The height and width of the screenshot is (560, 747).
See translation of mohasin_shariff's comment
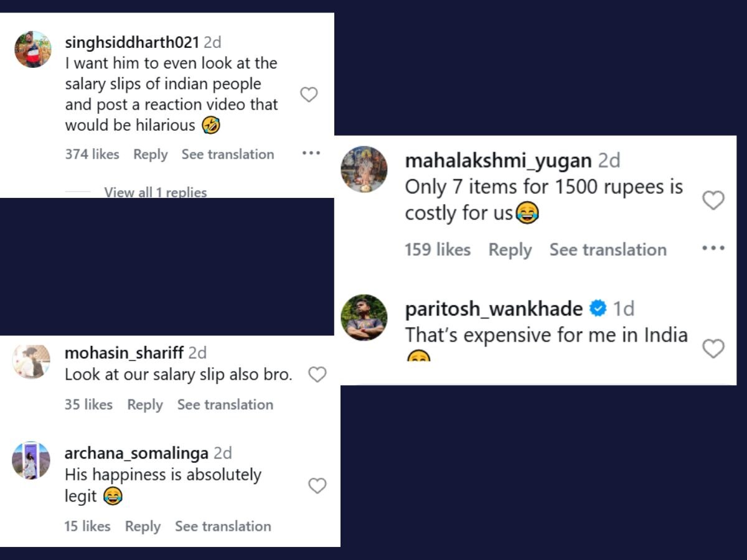pos(225,405)
